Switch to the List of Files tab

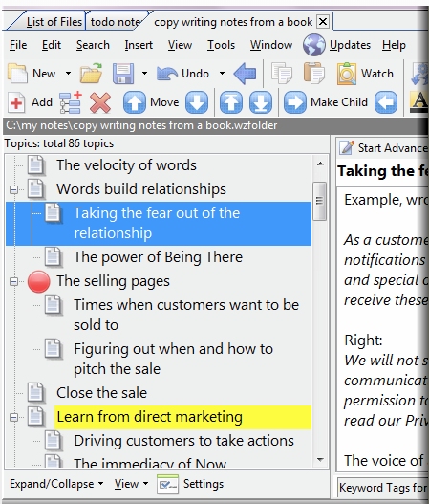tap(54, 22)
